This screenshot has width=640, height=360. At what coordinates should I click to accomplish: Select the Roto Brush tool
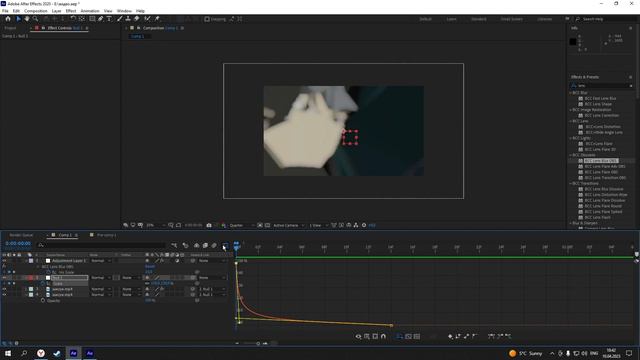pyautogui.click(x=147, y=19)
